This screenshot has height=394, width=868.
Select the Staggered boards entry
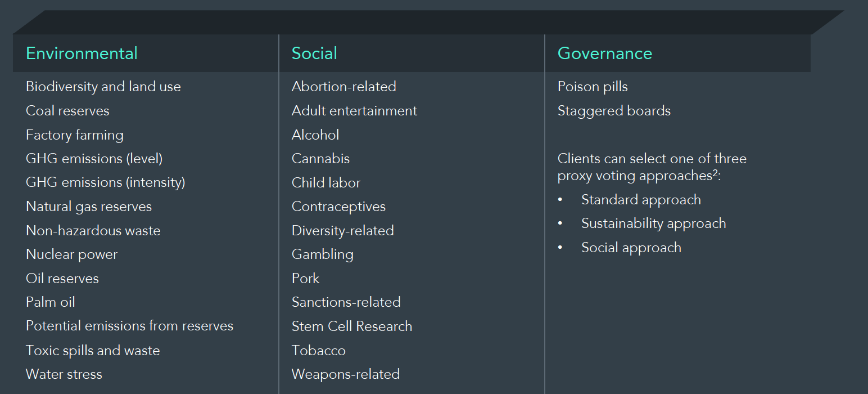pos(614,111)
